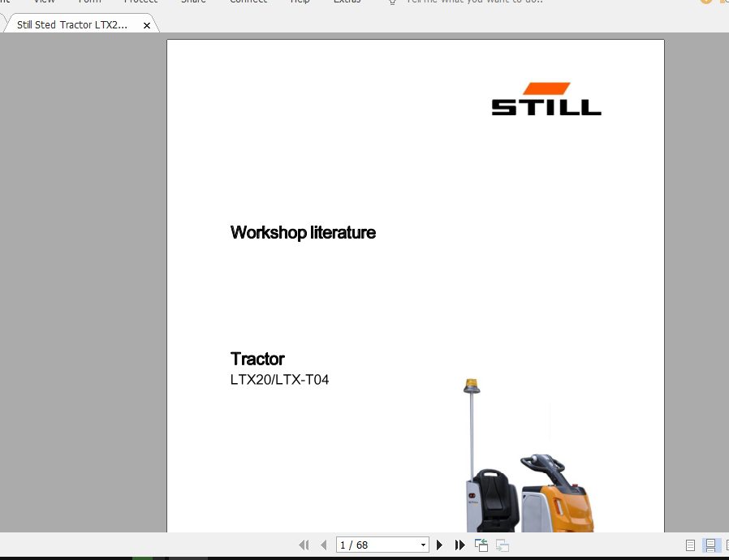Go to the first page
Viewport: 729px width, 560px height.
click(x=304, y=545)
